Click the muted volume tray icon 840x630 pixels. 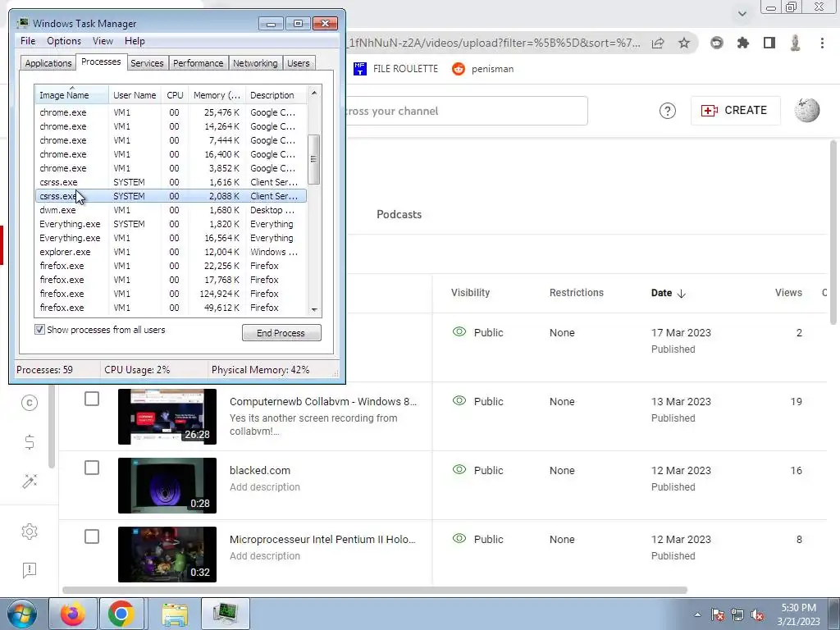click(757, 615)
